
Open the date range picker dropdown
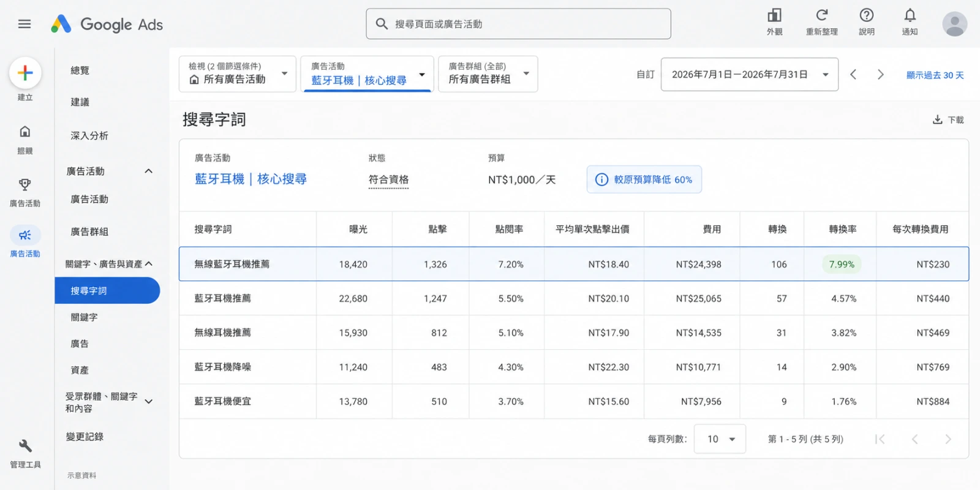coord(749,74)
